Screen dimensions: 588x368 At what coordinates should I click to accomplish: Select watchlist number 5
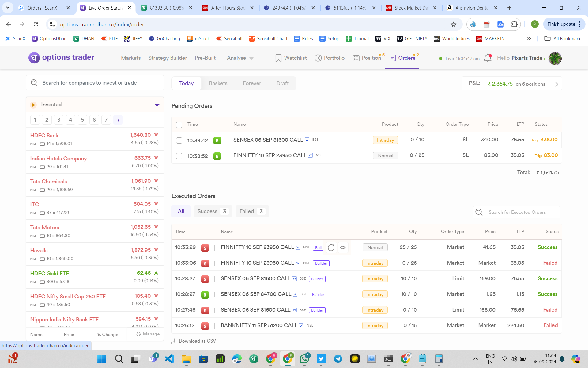[x=82, y=120]
